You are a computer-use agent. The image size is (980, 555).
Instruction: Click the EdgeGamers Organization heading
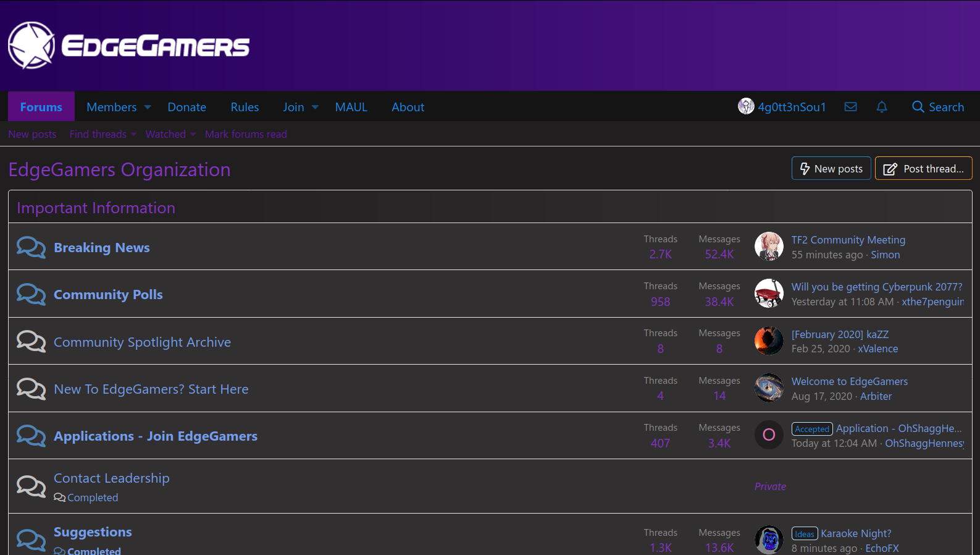click(x=119, y=169)
